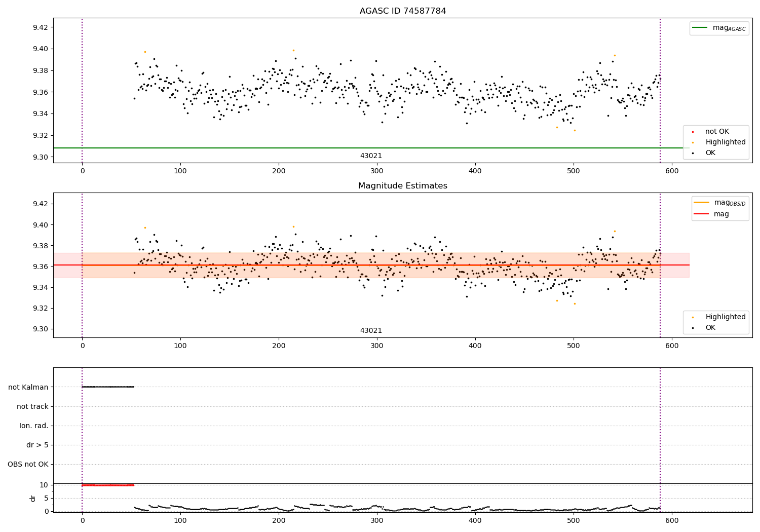Click the red 'mag' legend entry
The image size is (760, 532).
pyautogui.click(x=721, y=214)
